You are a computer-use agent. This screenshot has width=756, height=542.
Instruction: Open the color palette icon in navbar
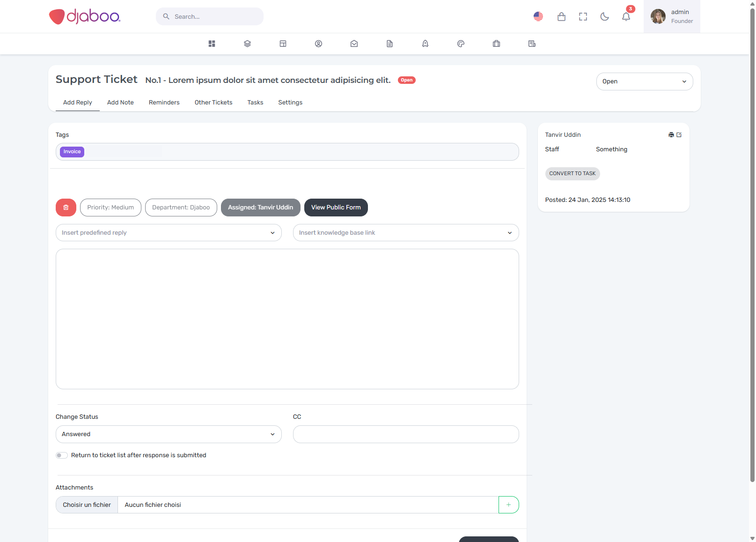[x=461, y=44]
